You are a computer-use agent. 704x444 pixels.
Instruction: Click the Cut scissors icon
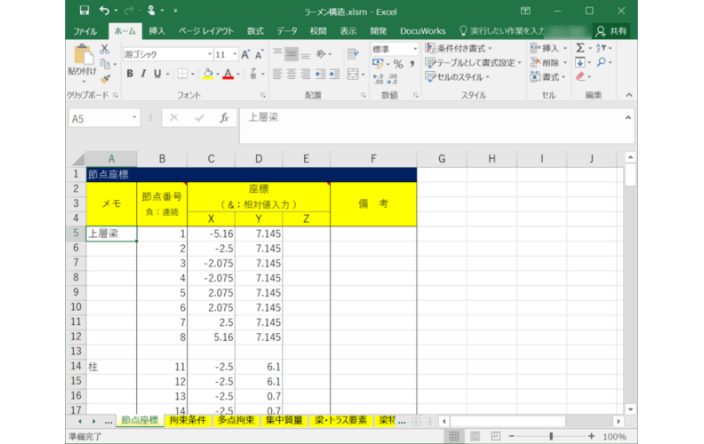tap(102, 49)
